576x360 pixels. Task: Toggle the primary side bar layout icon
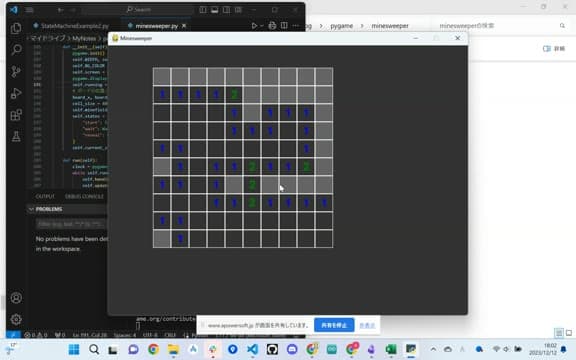[202, 10]
